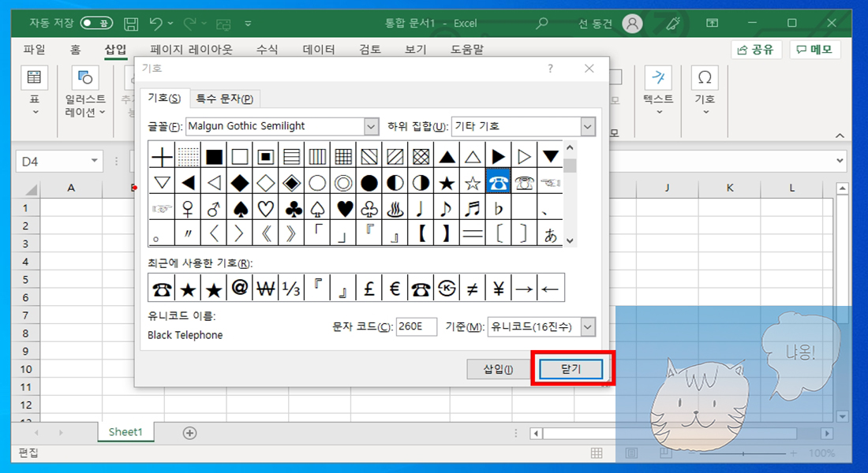Select the black heart symbol
The width and height of the screenshot is (868, 473).
tap(344, 209)
